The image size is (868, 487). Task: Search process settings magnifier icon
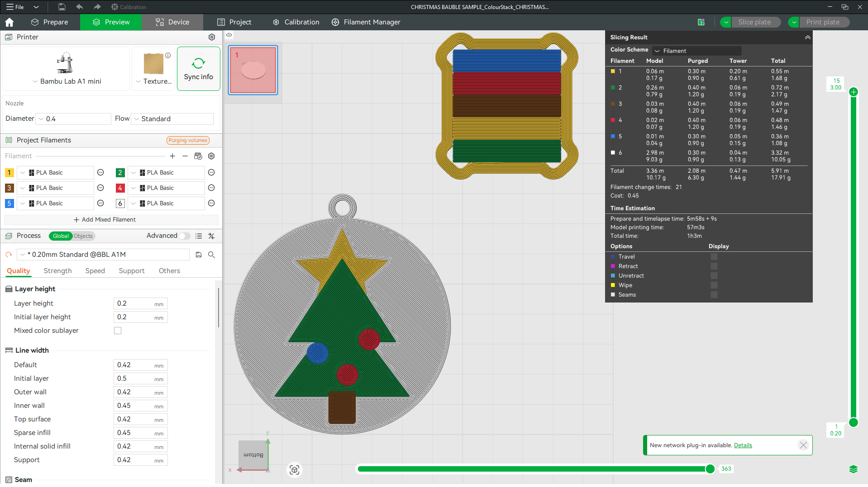[211, 255]
